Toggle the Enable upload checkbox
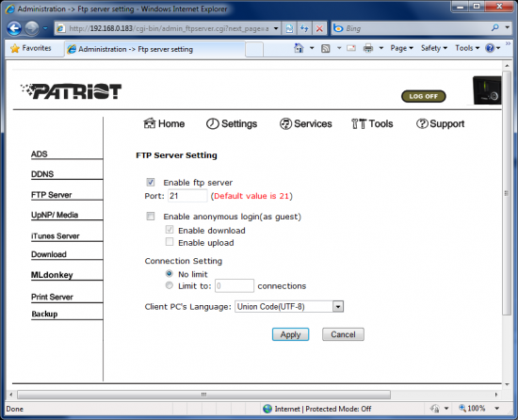Image resolution: width=518 pixels, height=420 pixels. click(x=170, y=242)
